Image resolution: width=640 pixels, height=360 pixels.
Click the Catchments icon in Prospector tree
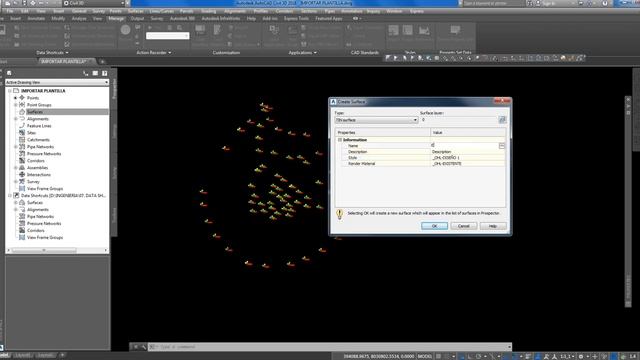(x=22, y=140)
